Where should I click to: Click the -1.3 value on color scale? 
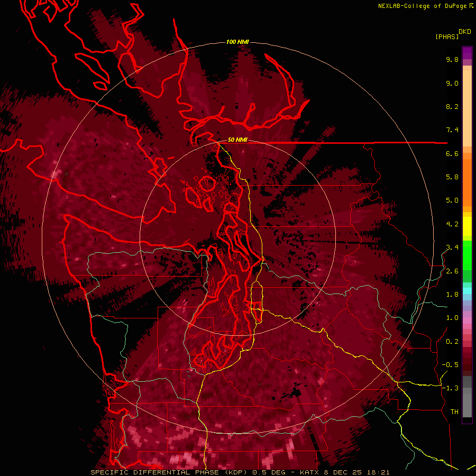(x=450, y=388)
